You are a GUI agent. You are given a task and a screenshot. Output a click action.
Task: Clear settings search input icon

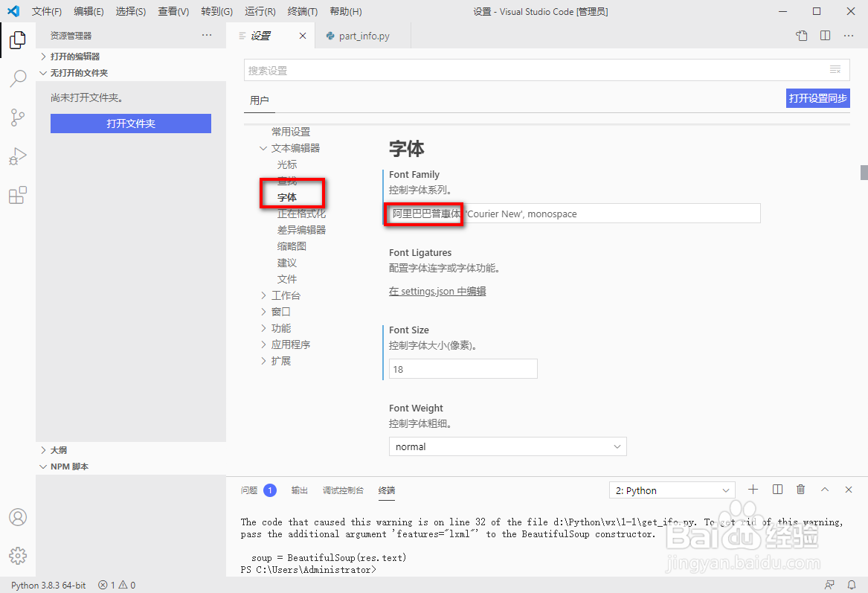point(835,70)
